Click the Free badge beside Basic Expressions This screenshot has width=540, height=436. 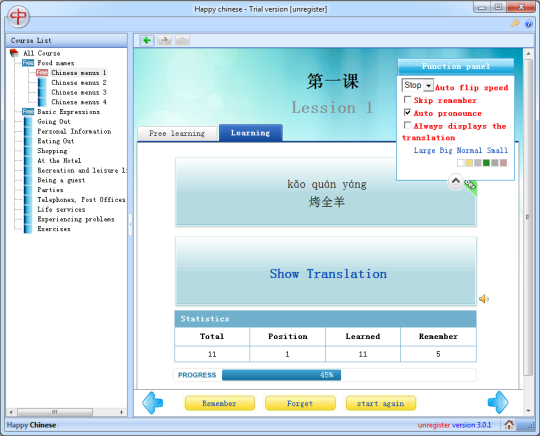28,112
